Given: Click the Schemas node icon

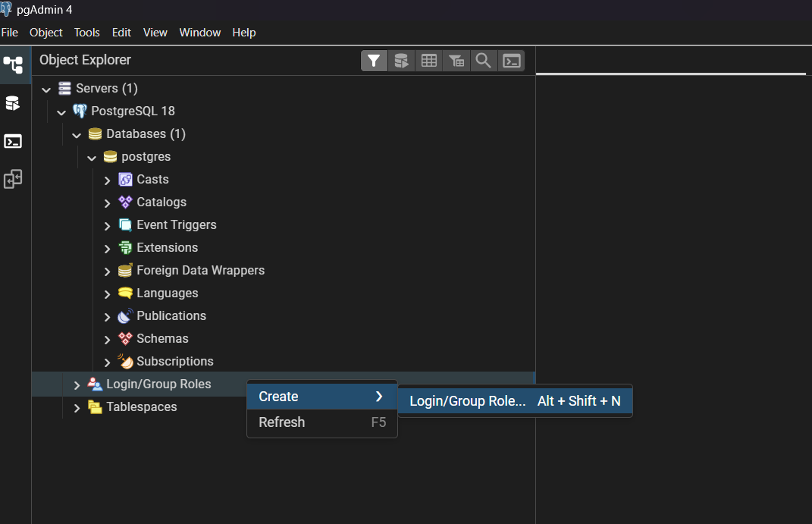Looking at the screenshot, I should click(125, 339).
